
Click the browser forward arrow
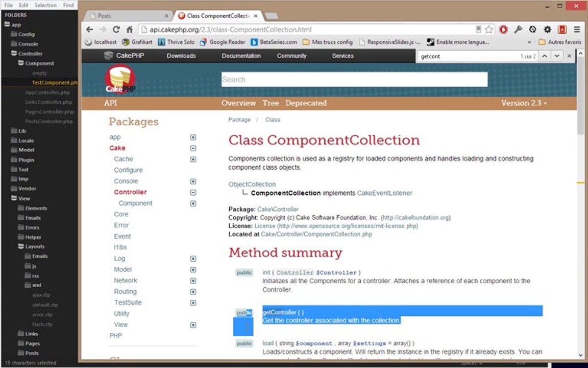(103, 30)
